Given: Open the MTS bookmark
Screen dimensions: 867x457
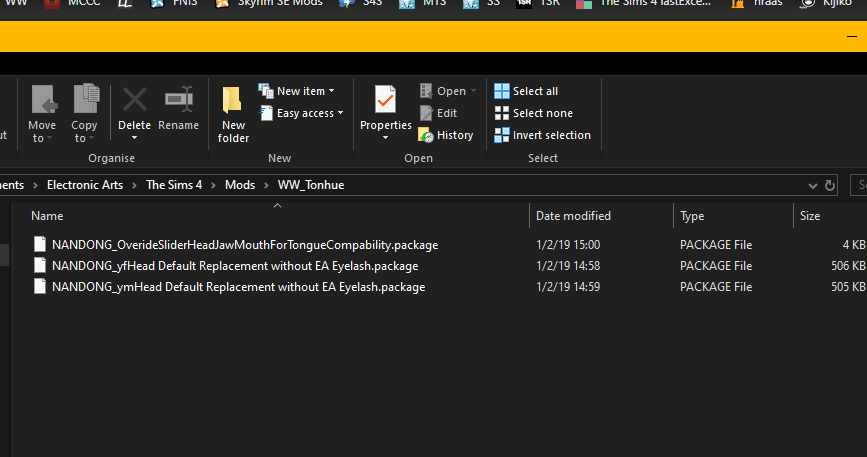Looking at the screenshot, I should (x=423, y=3).
